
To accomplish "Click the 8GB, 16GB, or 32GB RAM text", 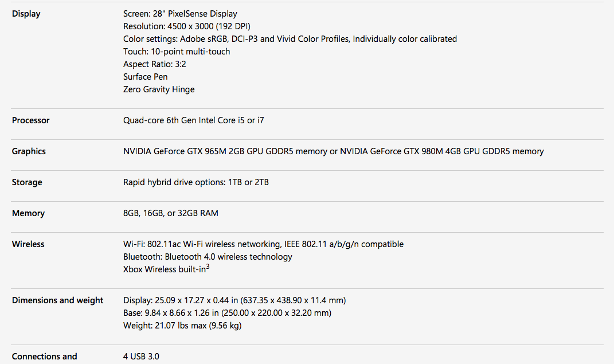I will (171, 213).
